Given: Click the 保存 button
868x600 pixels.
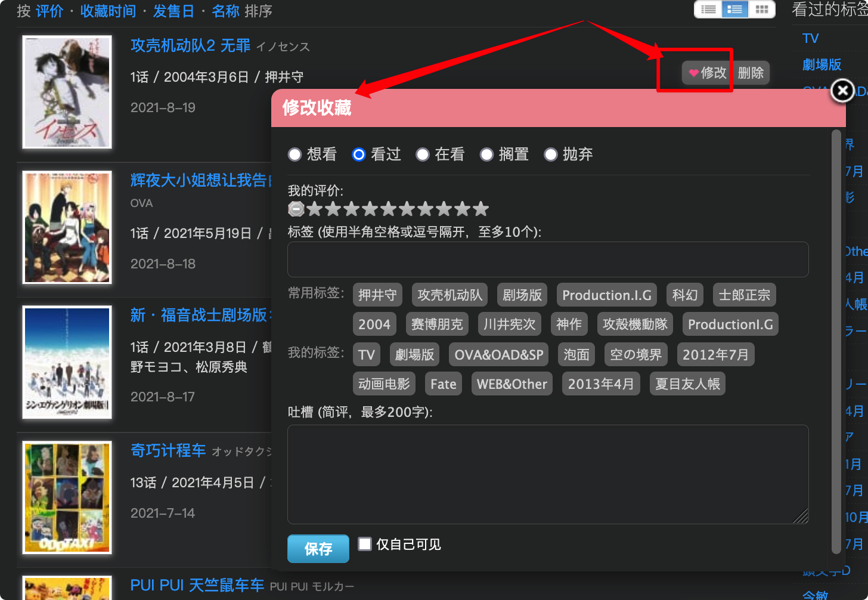Looking at the screenshot, I should pyautogui.click(x=318, y=549).
